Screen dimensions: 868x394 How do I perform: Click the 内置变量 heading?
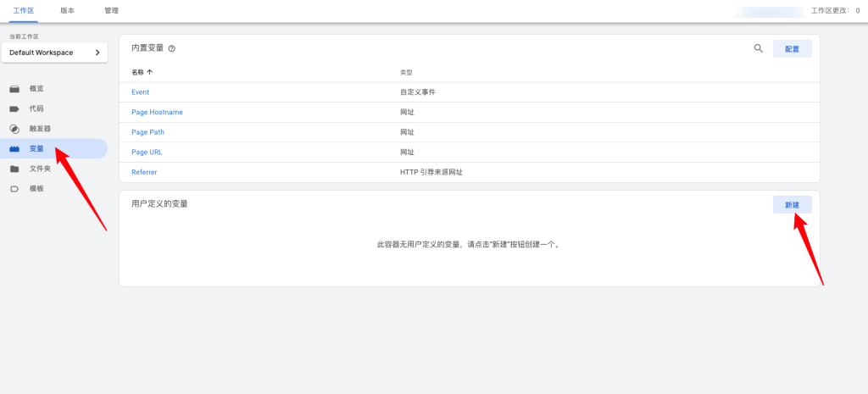click(x=147, y=48)
